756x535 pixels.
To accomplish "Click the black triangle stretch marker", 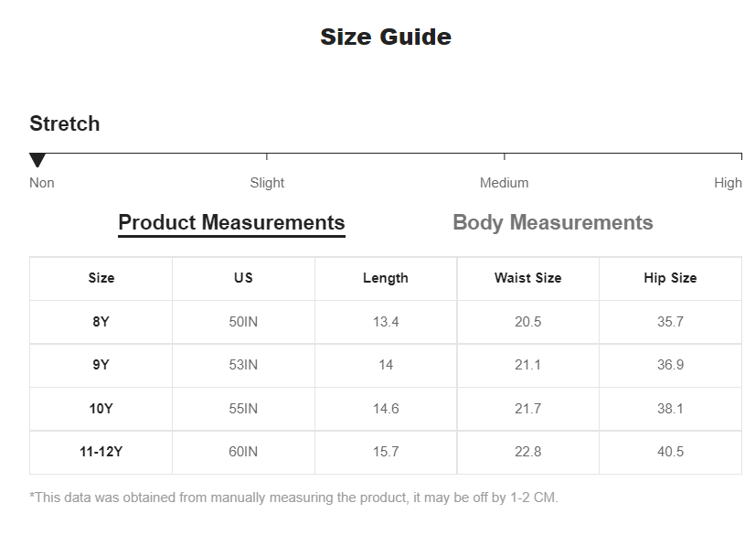I will [x=37, y=160].
